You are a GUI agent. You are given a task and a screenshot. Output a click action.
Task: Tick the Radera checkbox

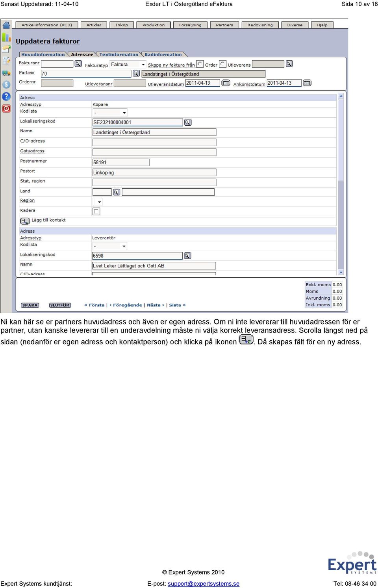(96, 211)
